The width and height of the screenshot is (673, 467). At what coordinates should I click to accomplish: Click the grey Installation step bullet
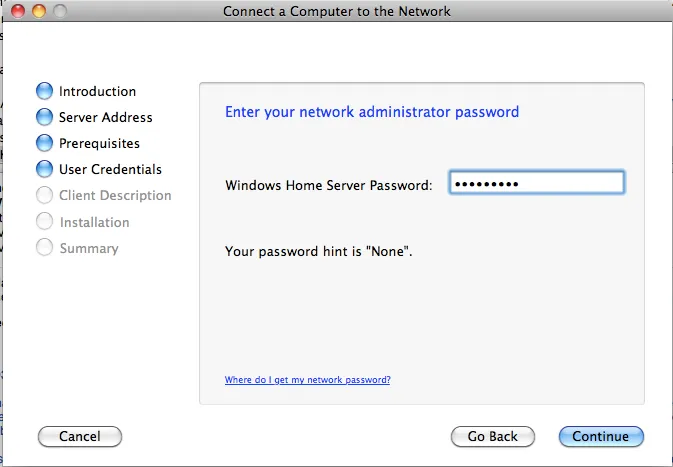point(44,221)
